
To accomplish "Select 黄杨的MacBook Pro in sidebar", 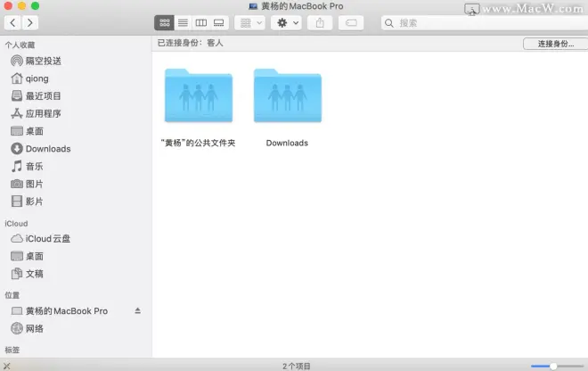I will pos(60,311).
